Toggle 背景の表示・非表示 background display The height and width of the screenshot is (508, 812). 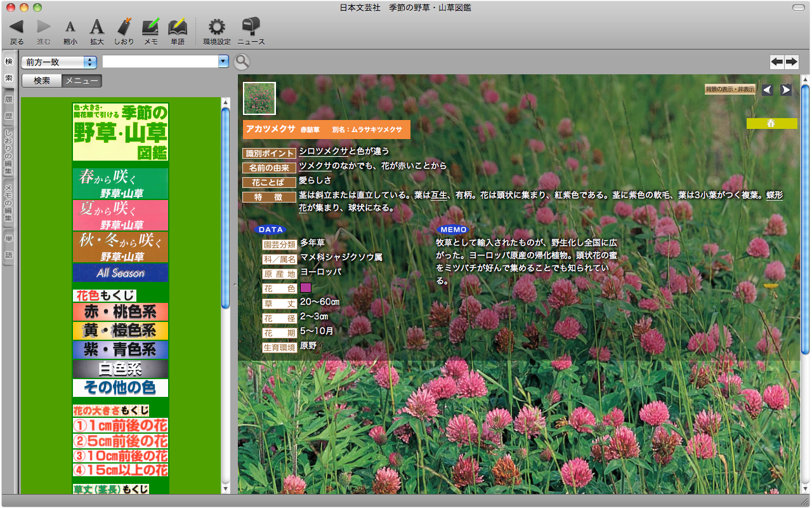[x=730, y=90]
